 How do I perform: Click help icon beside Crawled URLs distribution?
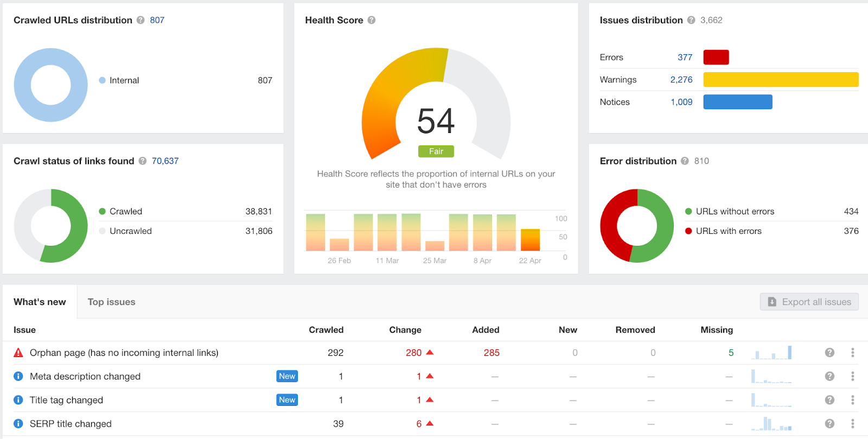(141, 20)
